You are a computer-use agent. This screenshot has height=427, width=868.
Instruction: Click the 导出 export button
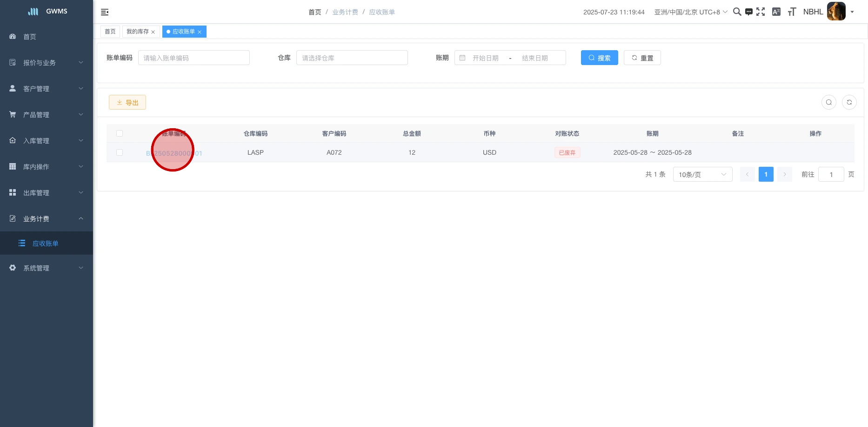[x=127, y=102]
